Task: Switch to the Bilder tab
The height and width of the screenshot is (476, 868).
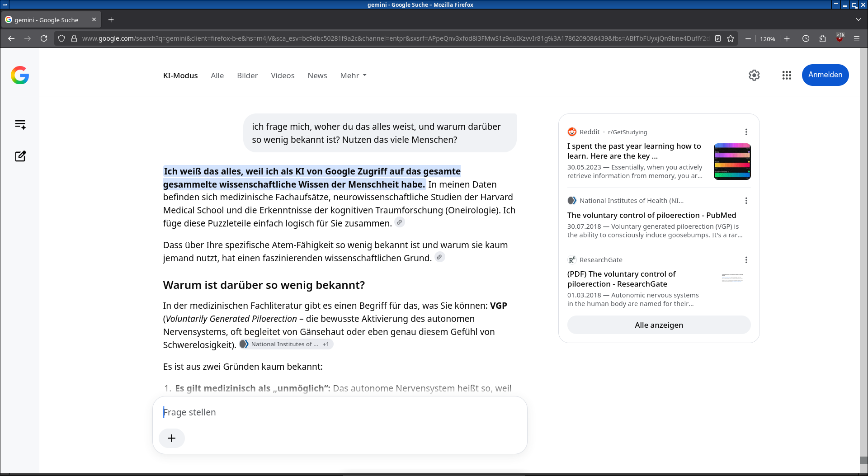Action: pyautogui.click(x=247, y=75)
